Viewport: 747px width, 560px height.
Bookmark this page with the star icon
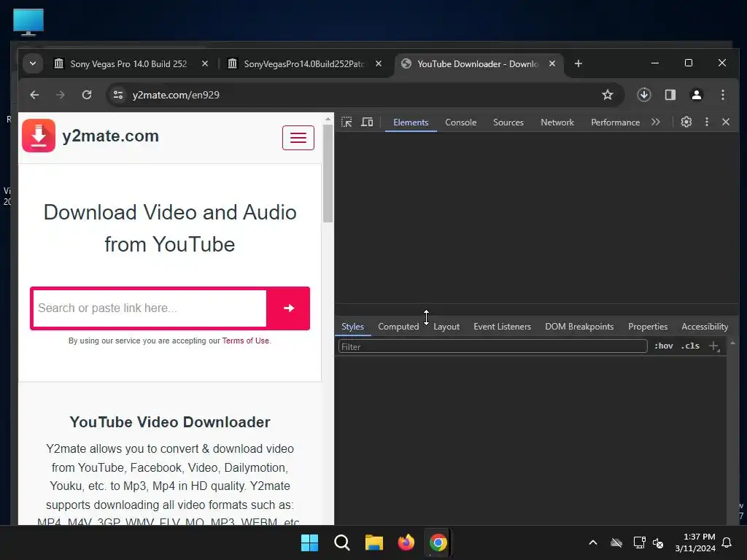(608, 95)
